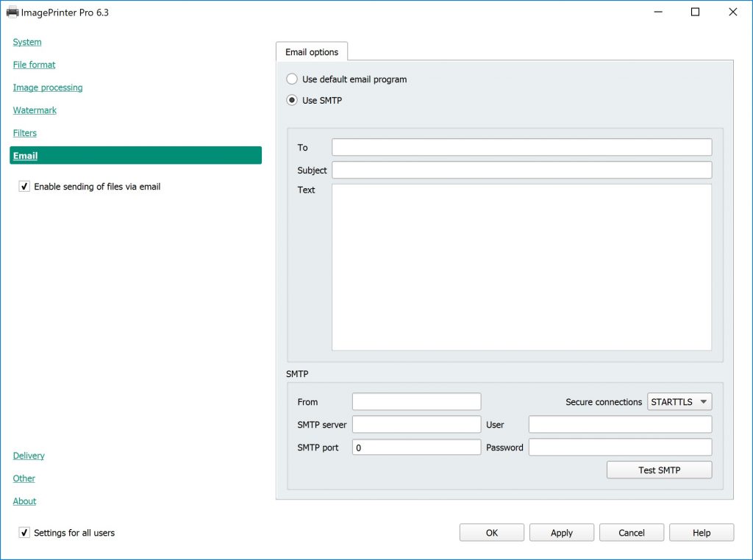
Task: Open the System settings section
Action: coord(27,43)
